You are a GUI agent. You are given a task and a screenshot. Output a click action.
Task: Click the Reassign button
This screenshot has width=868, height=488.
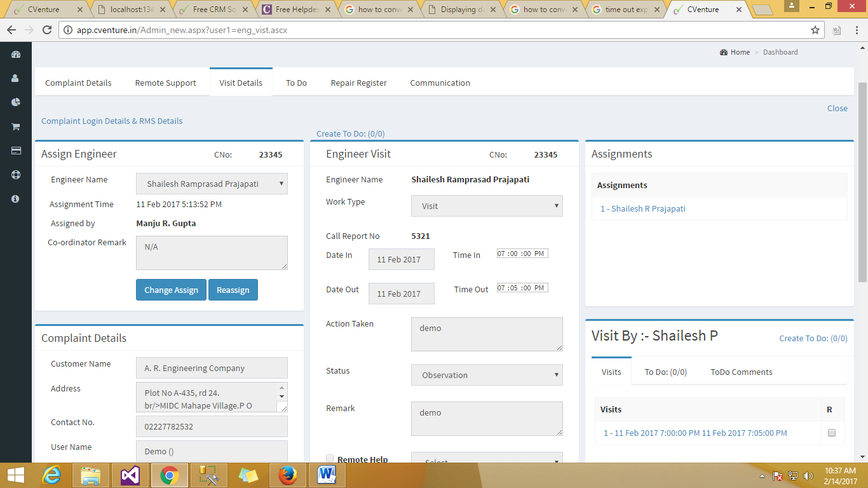(x=233, y=290)
